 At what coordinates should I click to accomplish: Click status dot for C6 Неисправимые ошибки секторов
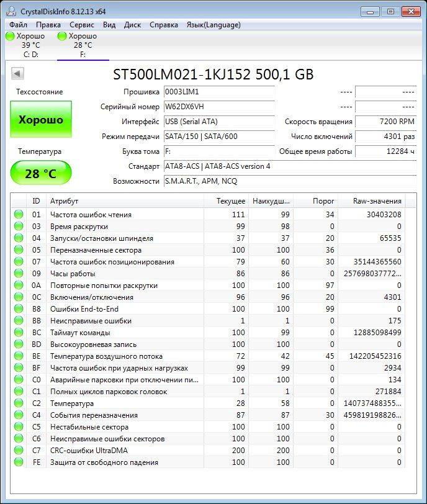[x=19, y=438]
